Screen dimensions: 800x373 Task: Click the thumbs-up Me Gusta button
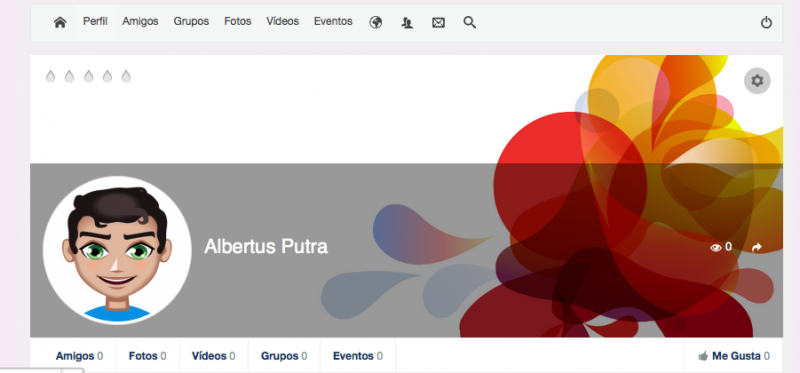(734, 356)
